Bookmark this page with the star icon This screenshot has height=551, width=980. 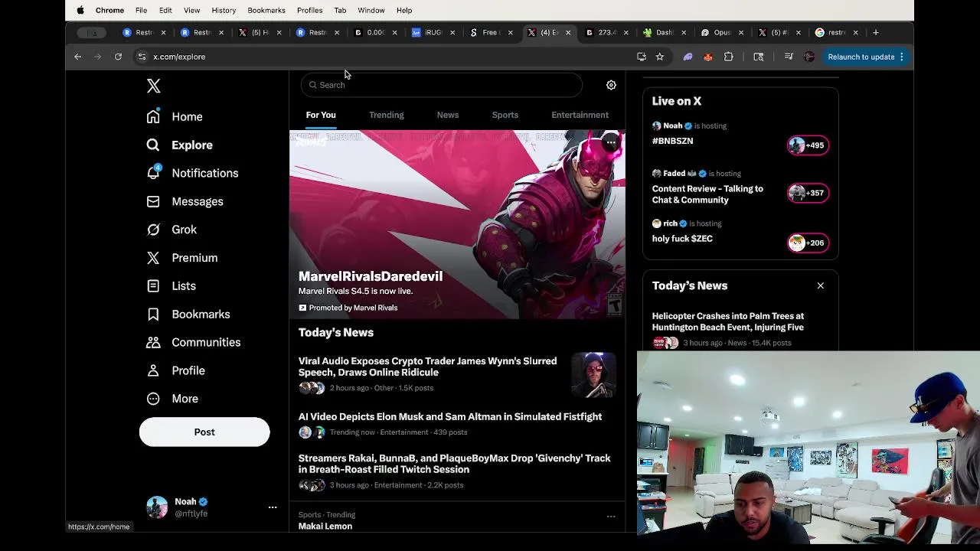point(659,57)
